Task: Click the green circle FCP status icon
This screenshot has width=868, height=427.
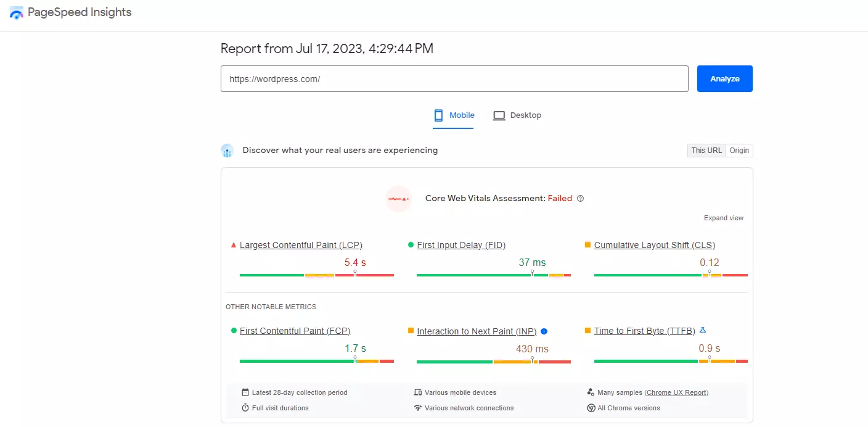Action: (234, 331)
